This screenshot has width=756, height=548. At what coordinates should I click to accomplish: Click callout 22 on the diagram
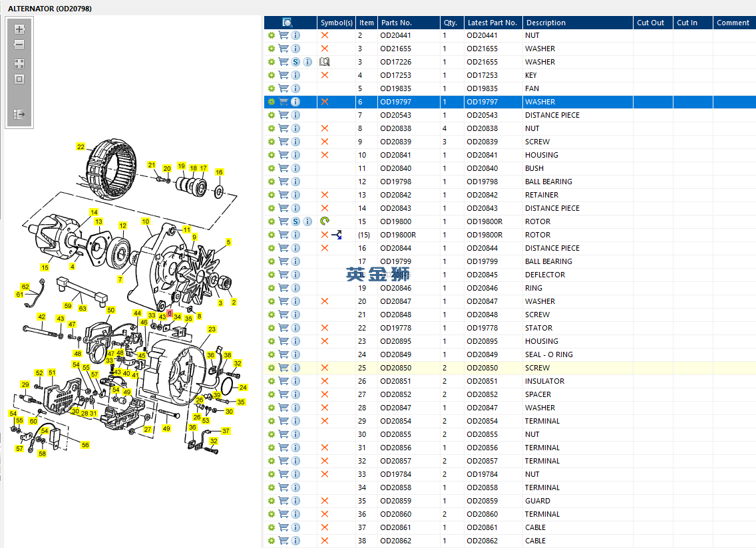81,147
